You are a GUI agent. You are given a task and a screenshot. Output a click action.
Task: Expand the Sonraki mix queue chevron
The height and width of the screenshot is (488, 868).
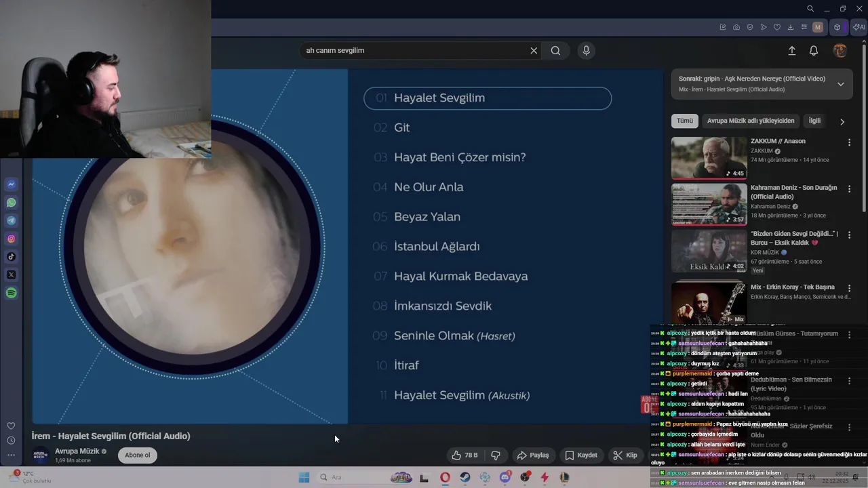841,84
